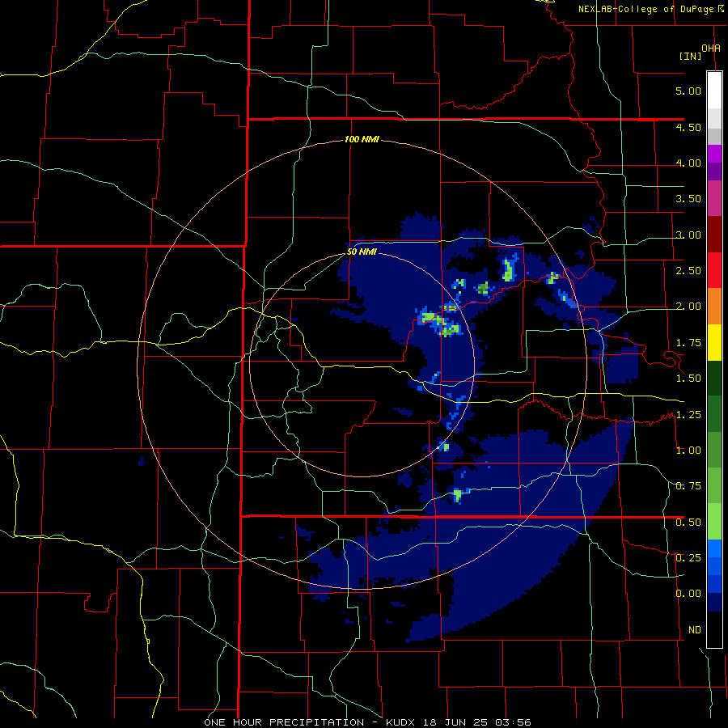Image resolution: width=728 pixels, height=728 pixels.
Task: Select the 2.00 legend value
Action: (x=688, y=307)
